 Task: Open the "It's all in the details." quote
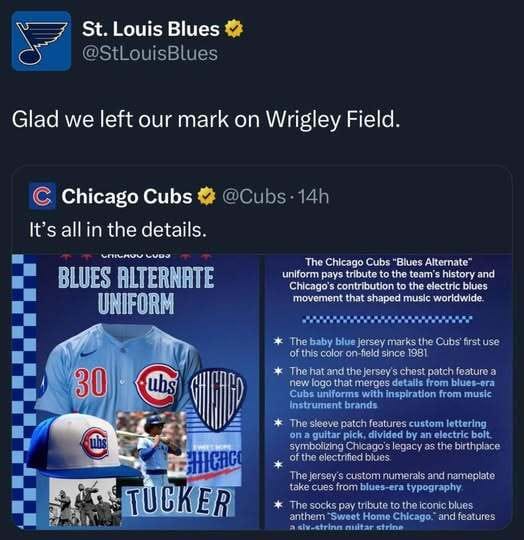click(x=118, y=230)
